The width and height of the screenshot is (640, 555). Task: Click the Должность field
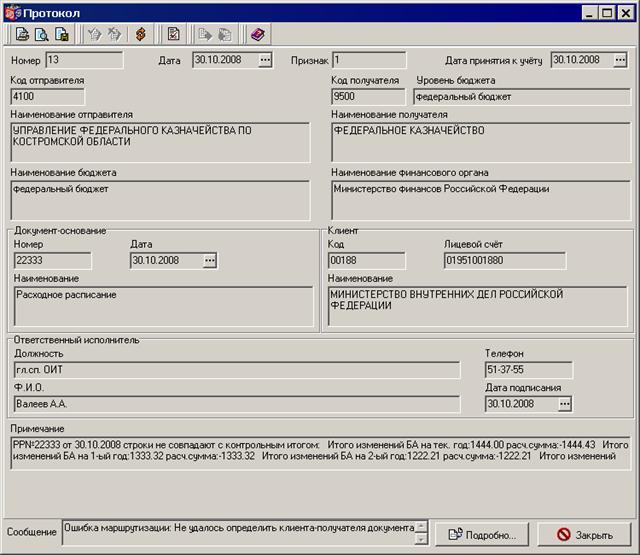pyautogui.click(x=237, y=370)
